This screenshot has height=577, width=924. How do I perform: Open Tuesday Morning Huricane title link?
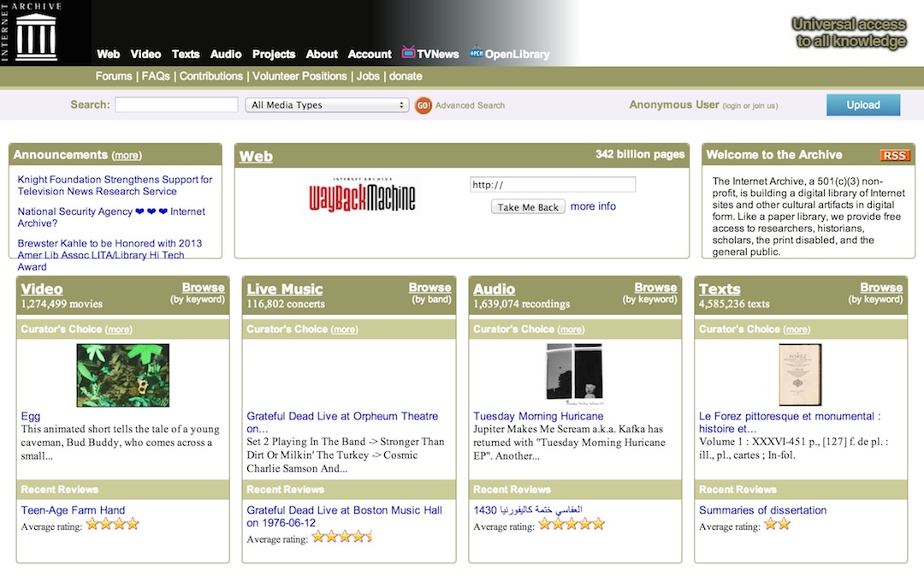pyautogui.click(x=538, y=416)
